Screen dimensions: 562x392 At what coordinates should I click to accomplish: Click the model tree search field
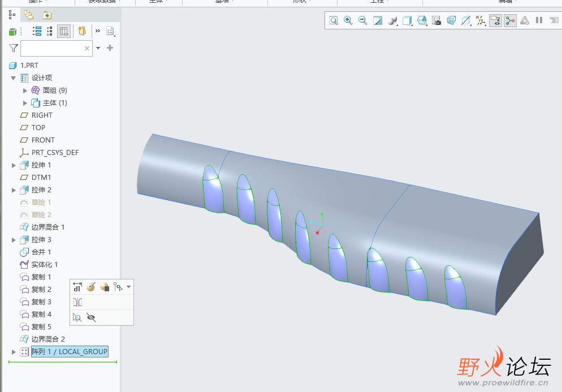[52, 49]
